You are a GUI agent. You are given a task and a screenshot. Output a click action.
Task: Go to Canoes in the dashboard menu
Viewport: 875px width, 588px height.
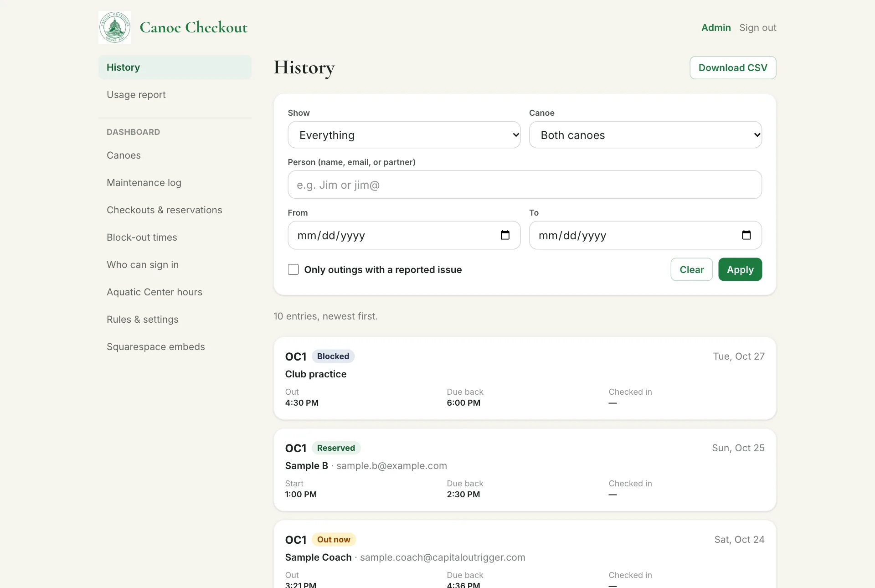click(124, 155)
